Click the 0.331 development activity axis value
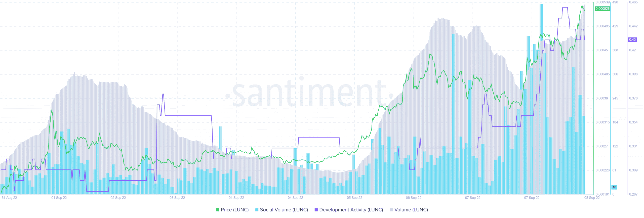 click(x=633, y=146)
